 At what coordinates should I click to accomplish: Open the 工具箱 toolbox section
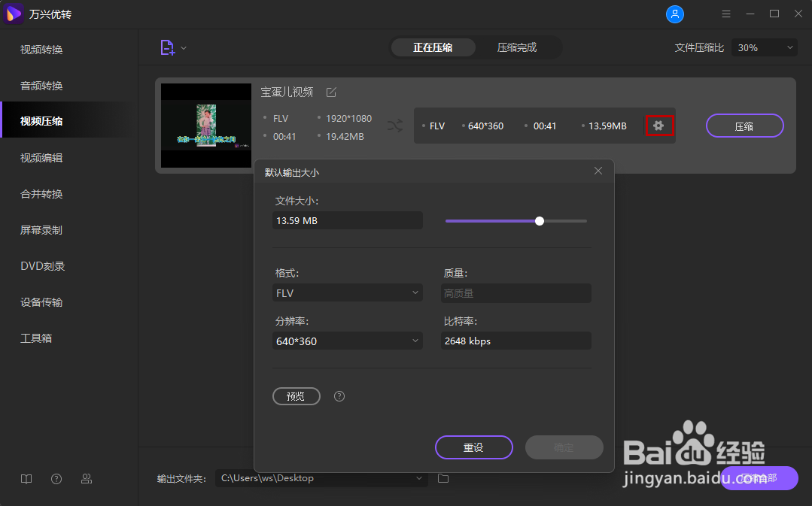click(40, 338)
